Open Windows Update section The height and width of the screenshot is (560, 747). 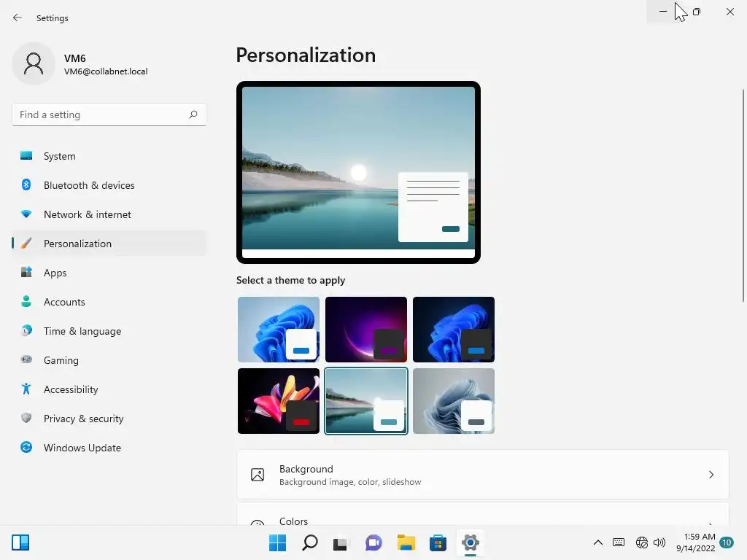tap(109, 448)
